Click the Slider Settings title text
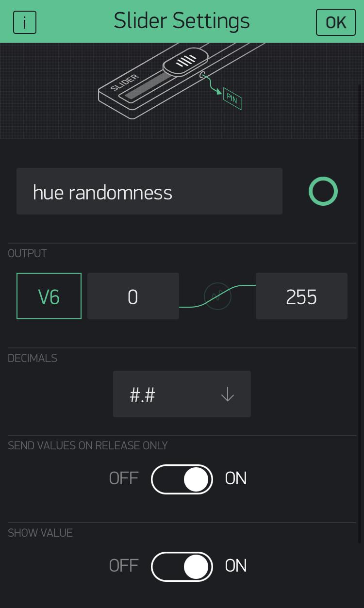Viewport: 364px width, 608px height. pos(182,21)
